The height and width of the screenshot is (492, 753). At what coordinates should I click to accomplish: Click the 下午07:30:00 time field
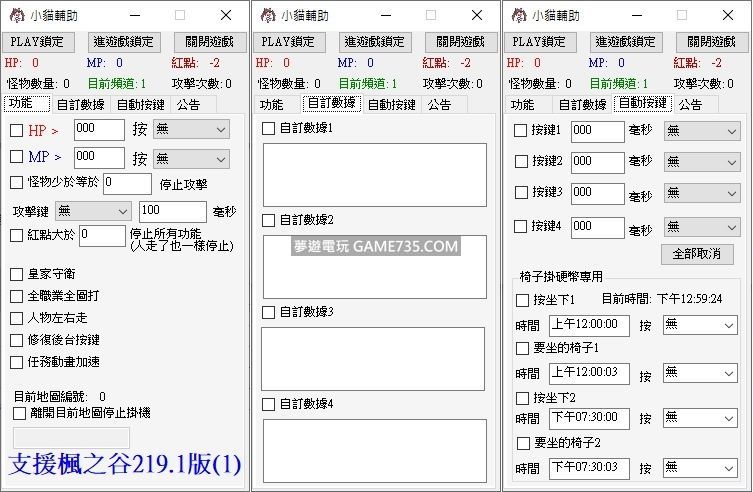coord(589,419)
